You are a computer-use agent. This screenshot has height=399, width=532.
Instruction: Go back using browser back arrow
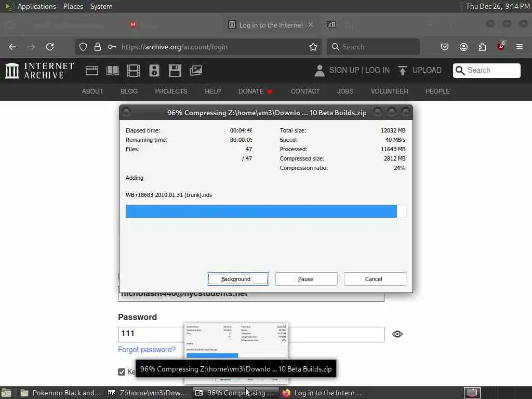pyautogui.click(x=12, y=47)
